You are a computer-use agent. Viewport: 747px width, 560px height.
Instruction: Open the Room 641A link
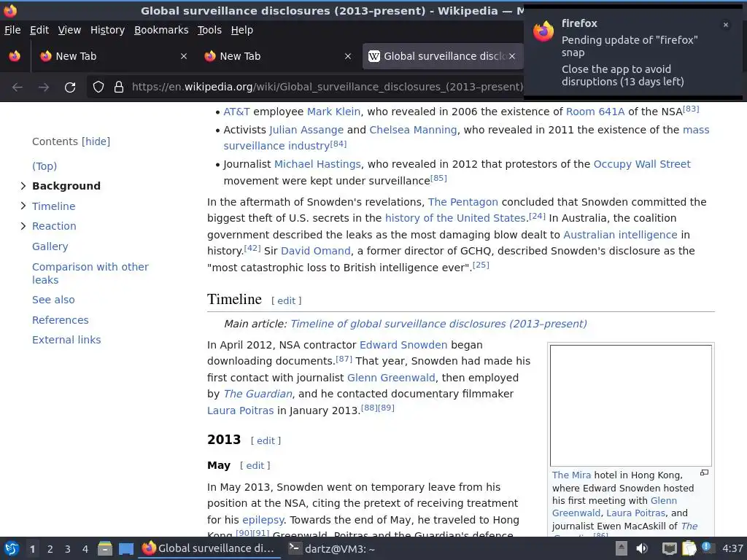coord(595,112)
